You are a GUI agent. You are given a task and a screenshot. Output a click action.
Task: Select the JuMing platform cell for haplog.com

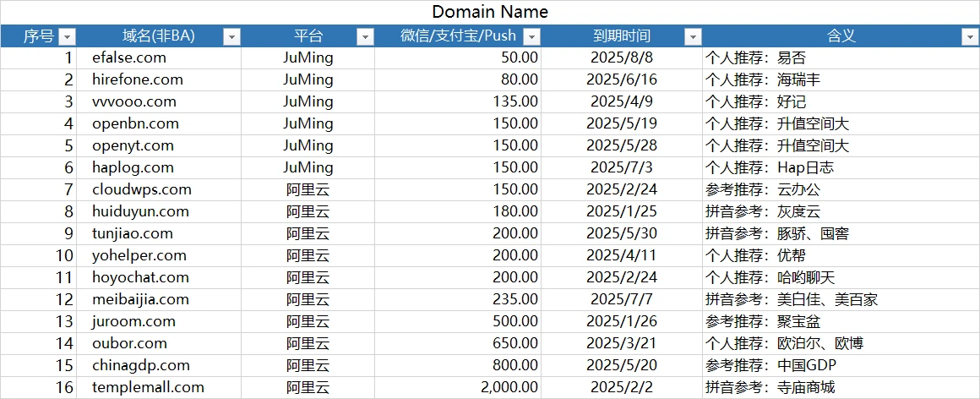tap(308, 167)
